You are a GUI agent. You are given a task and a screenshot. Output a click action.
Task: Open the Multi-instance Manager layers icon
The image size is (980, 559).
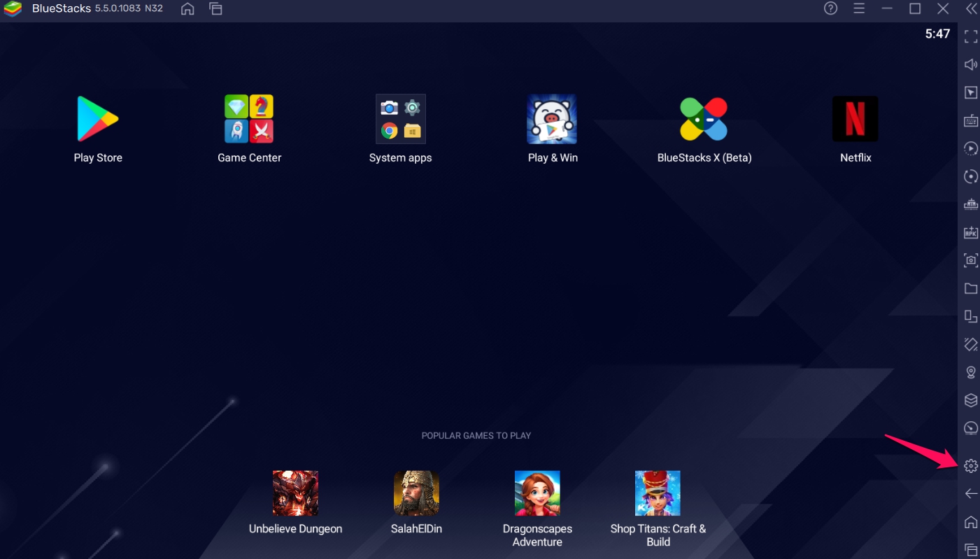(x=971, y=400)
